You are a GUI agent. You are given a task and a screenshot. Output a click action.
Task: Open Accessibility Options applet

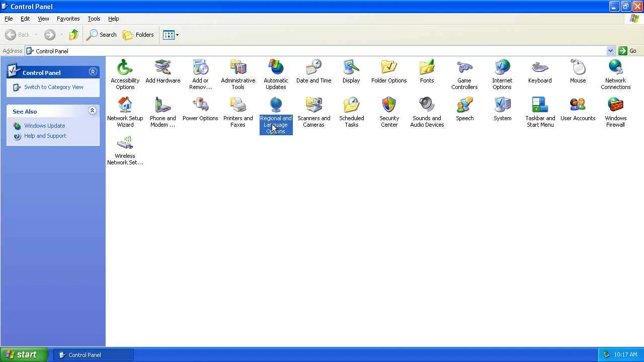tap(125, 74)
